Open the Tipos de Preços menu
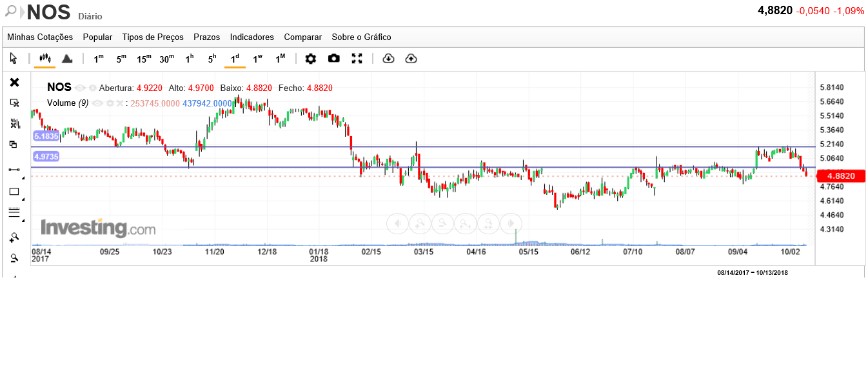Screen dimensions: 868x373 [x=153, y=37]
